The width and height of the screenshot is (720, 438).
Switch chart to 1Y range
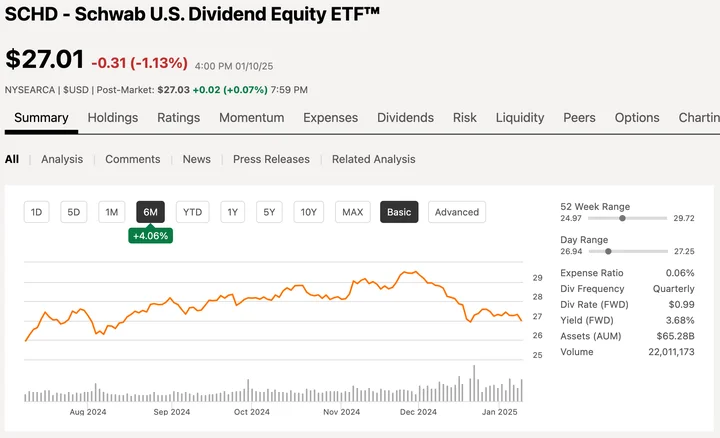point(232,212)
